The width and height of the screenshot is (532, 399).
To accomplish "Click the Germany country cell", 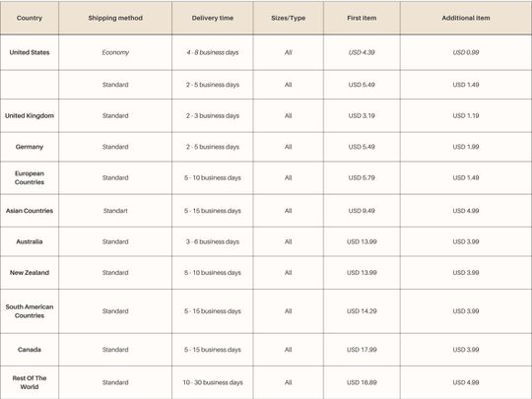I will coord(30,147).
